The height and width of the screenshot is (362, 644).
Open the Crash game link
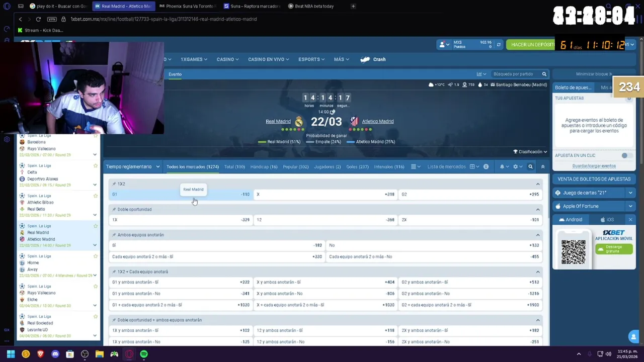click(373, 59)
